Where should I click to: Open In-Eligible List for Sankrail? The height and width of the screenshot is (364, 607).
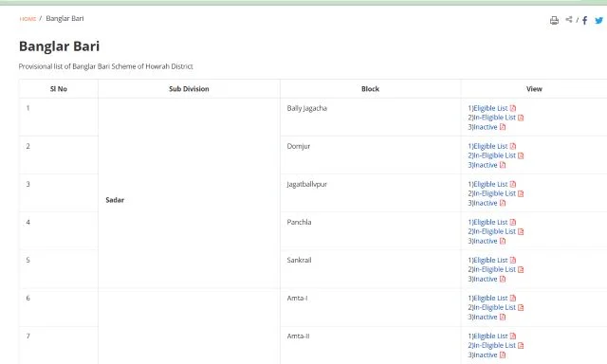[x=494, y=269]
